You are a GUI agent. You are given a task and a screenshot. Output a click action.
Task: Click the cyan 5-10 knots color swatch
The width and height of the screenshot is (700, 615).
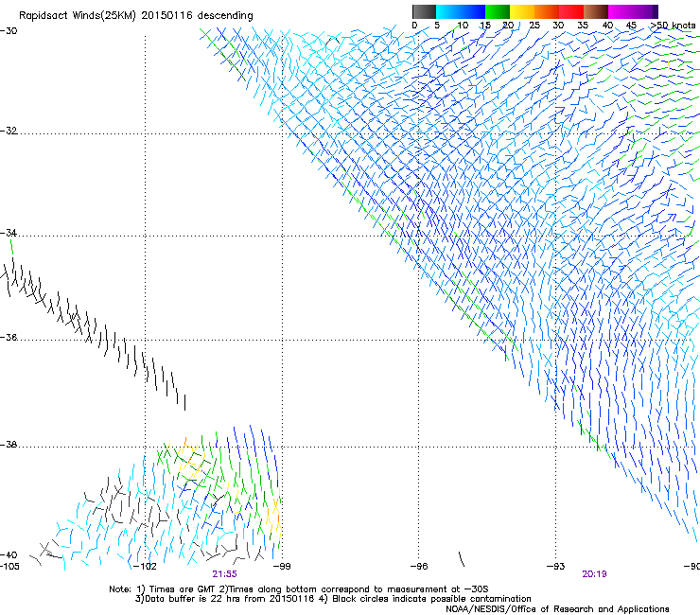(448, 11)
